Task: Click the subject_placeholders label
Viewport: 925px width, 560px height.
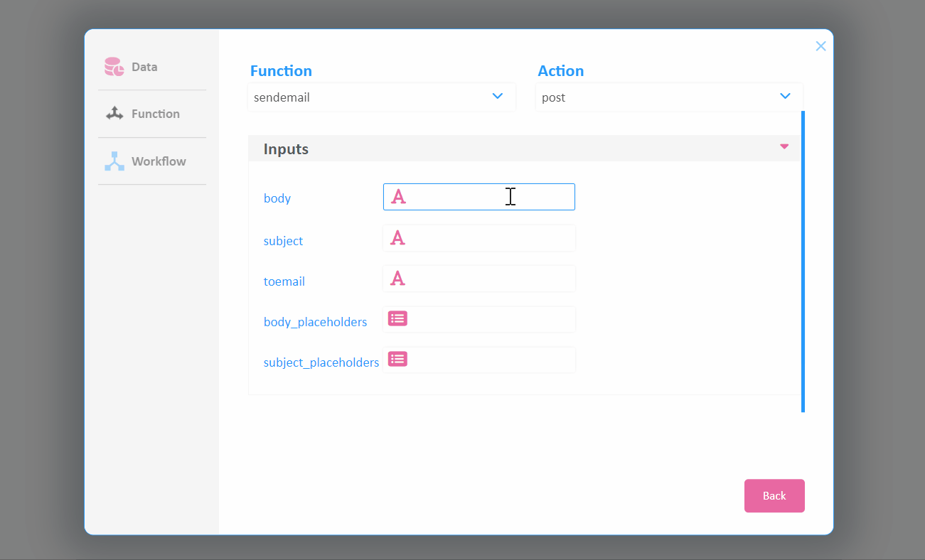Action: pyautogui.click(x=321, y=362)
